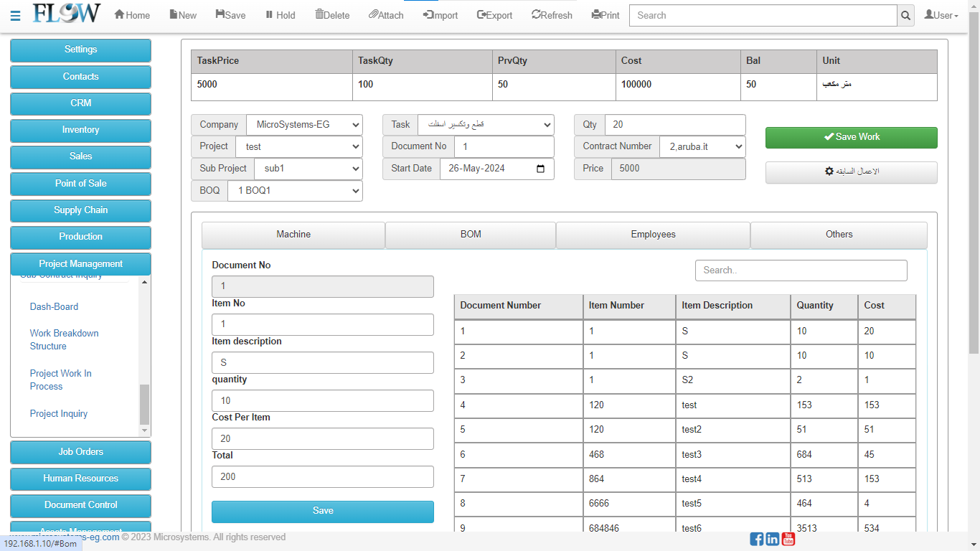
Task: Click the Print toolbar icon
Action: click(596, 15)
